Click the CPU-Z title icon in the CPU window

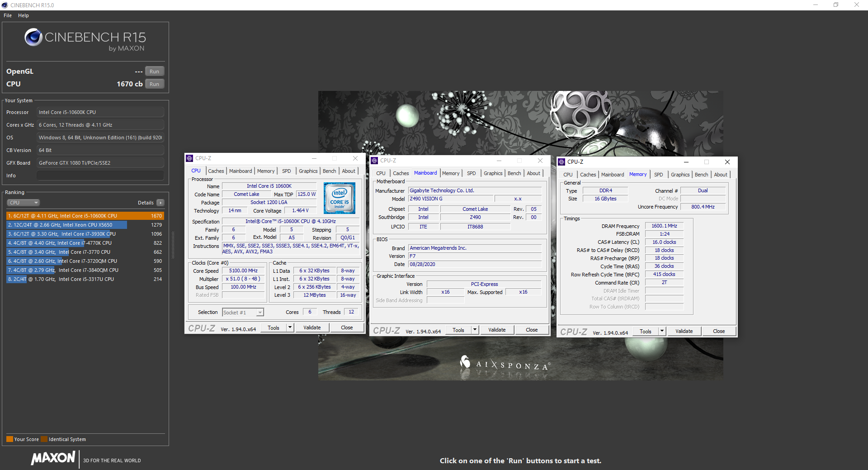point(190,158)
